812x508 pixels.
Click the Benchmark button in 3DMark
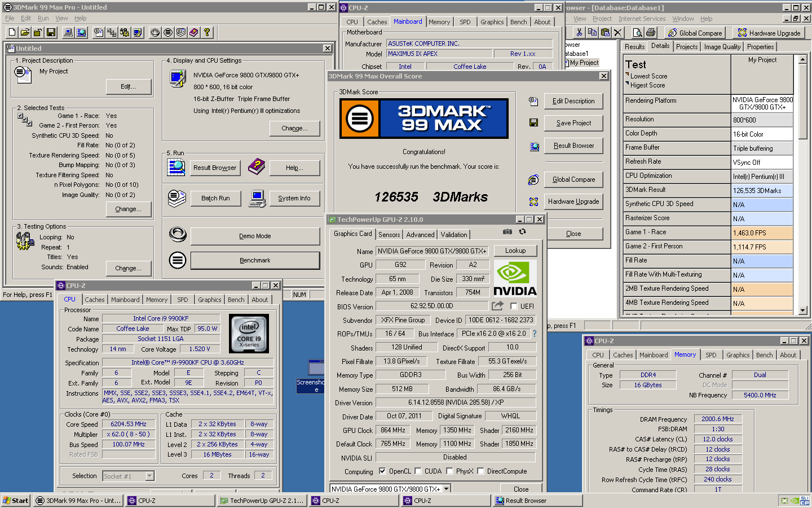coord(255,260)
